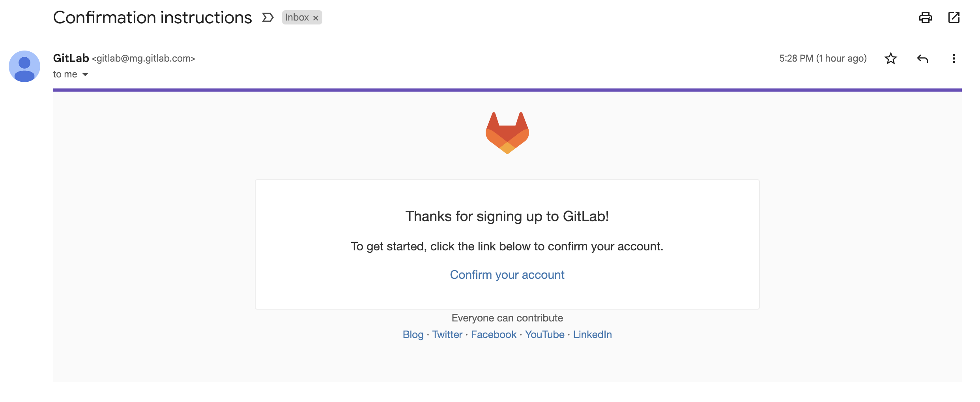Remove the Inbox label with the x
Image resolution: width=980 pixels, height=402 pixels.
[x=315, y=17]
